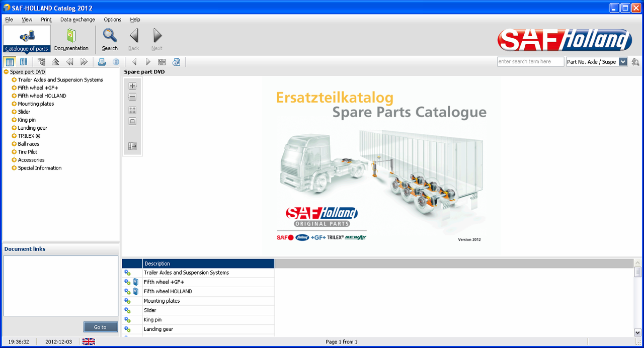The width and height of the screenshot is (644, 348).
Task: Open the Help menu
Action: (x=135, y=20)
